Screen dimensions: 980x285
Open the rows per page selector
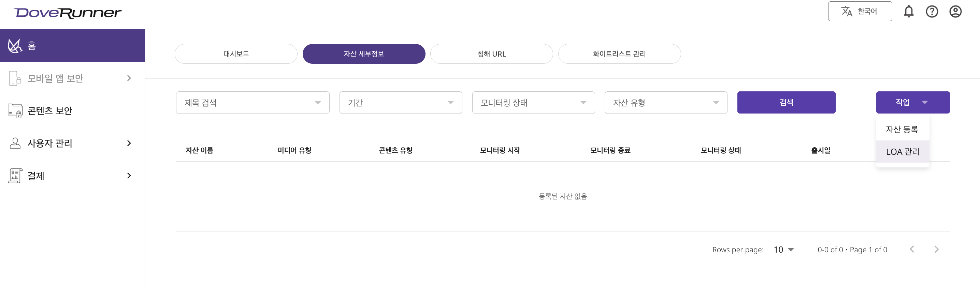click(783, 250)
